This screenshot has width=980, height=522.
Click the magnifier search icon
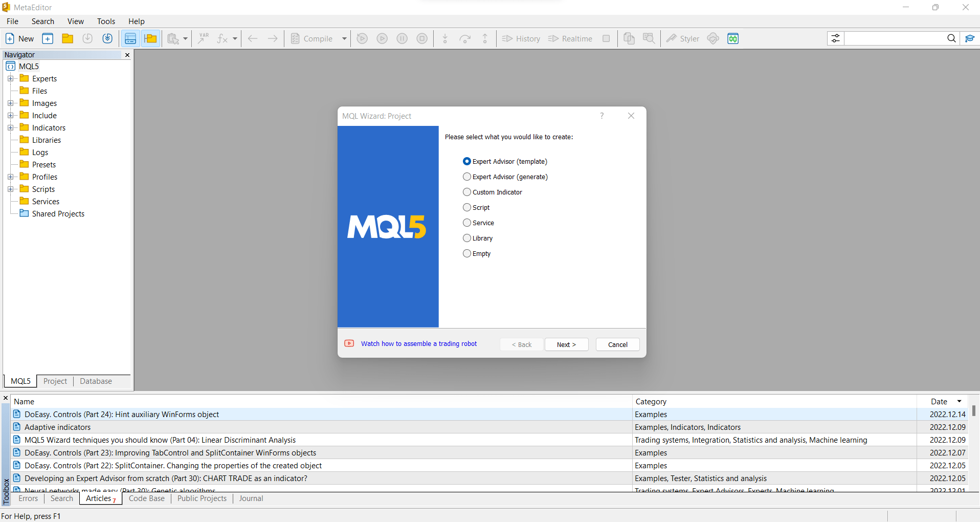coord(951,38)
